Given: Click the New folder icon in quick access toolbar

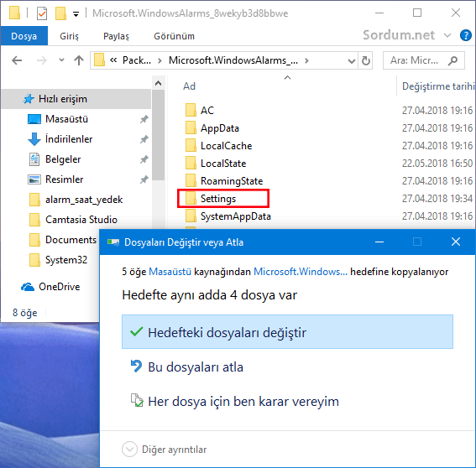Looking at the screenshot, I should pos(60,13).
